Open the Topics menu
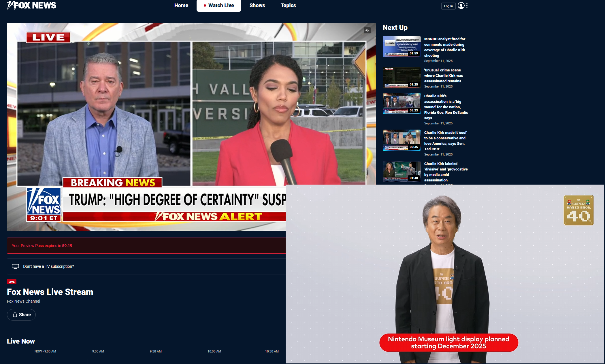This screenshot has height=364, width=605. (x=288, y=5)
